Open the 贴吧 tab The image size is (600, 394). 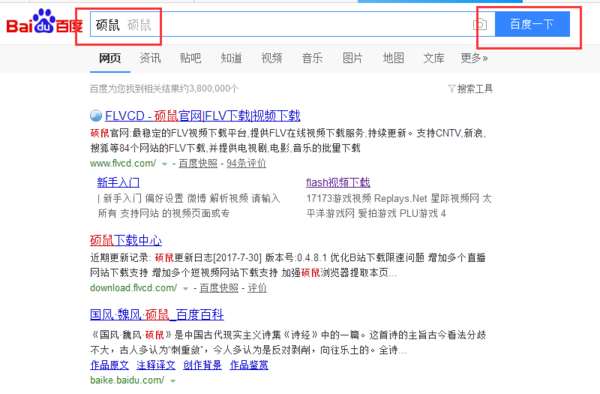coord(191,58)
